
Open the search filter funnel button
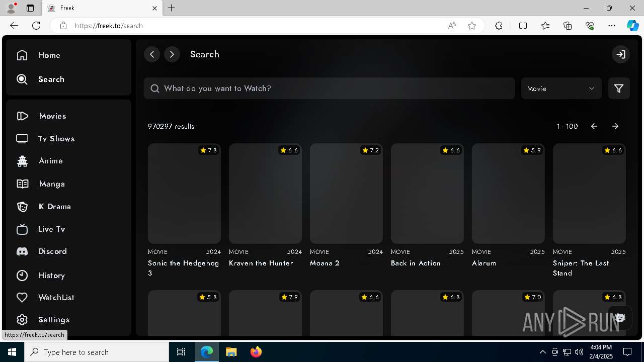click(x=619, y=88)
